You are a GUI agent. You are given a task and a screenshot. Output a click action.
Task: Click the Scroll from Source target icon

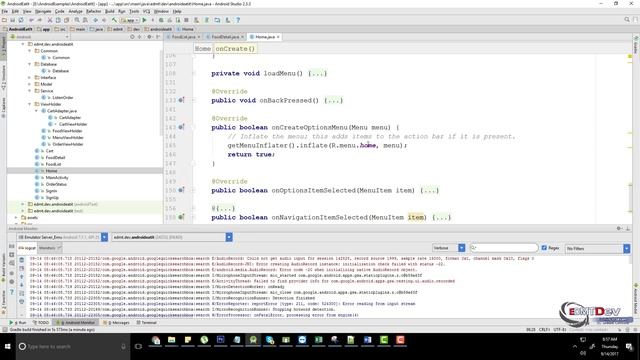pyautogui.click(x=132, y=37)
